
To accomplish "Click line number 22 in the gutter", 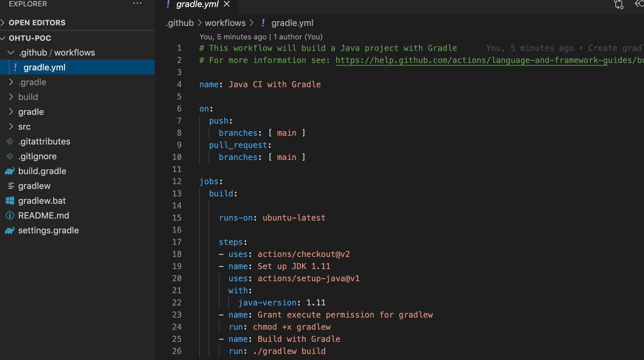I will tap(177, 303).
